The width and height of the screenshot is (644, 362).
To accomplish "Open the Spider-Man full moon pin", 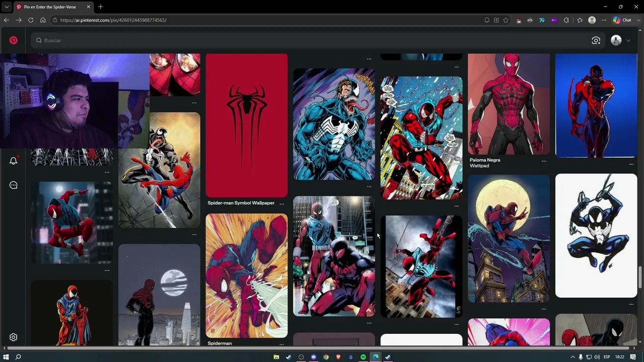I will [509, 239].
